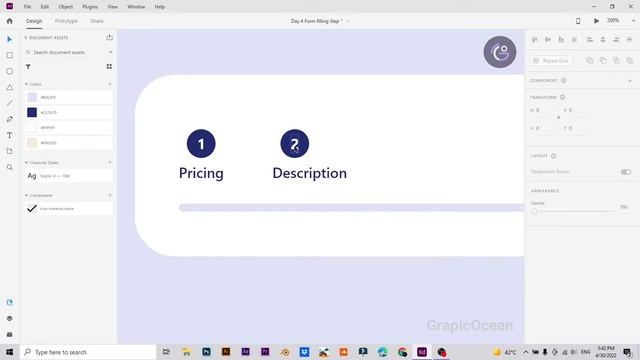Click the align middle vertically icon
This screenshot has width=640, height=360.
point(548,39)
